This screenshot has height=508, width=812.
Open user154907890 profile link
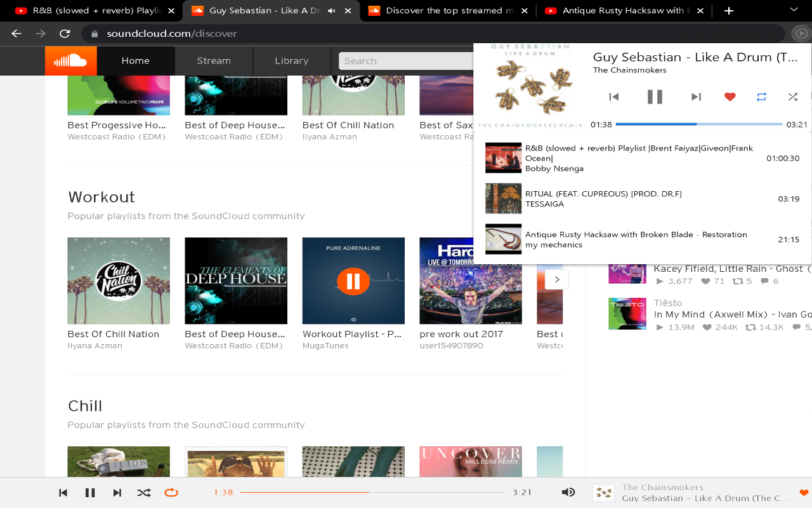tap(451, 346)
